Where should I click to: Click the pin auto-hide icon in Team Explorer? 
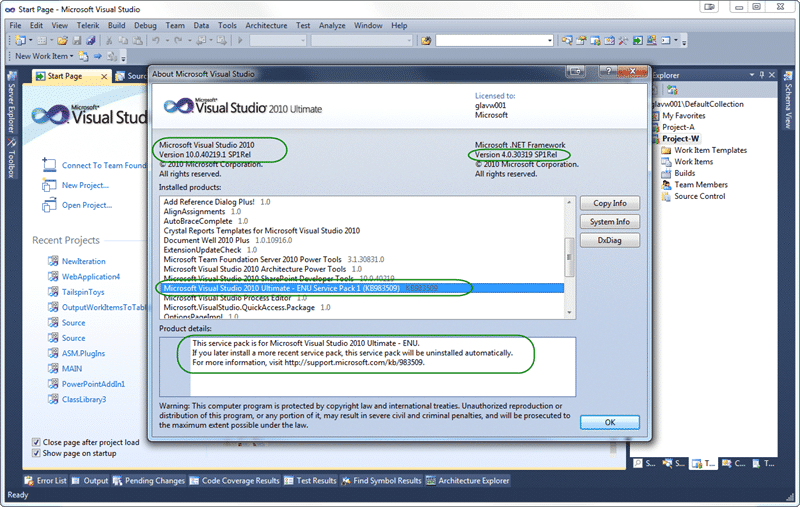coord(762,75)
